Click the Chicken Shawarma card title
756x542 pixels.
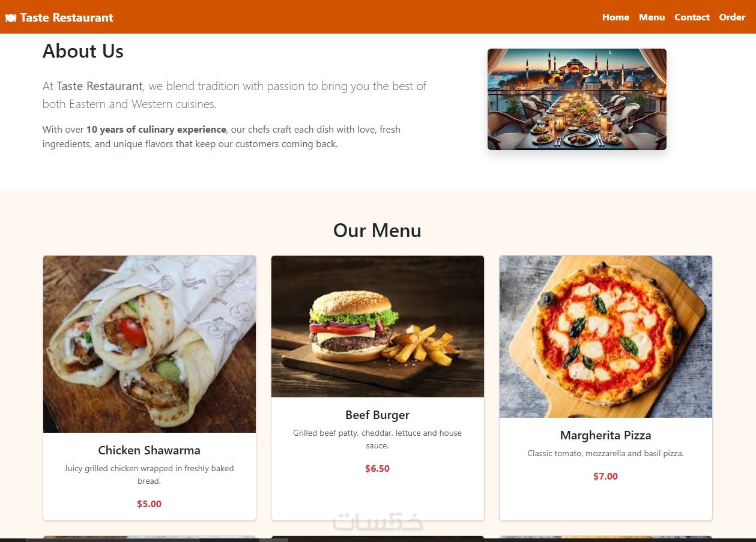coord(150,450)
